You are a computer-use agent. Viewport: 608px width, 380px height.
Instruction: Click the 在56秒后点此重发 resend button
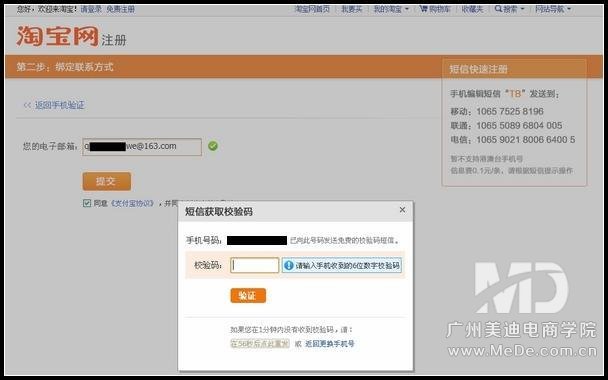(260, 344)
